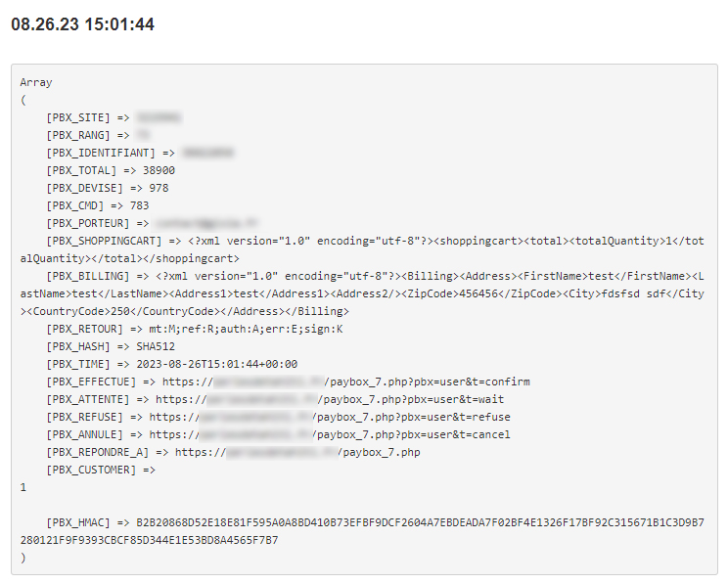Click the PBX_PORTEUR line
The height and width of the screenshot is (584, 728).
(x=88, y=223)
